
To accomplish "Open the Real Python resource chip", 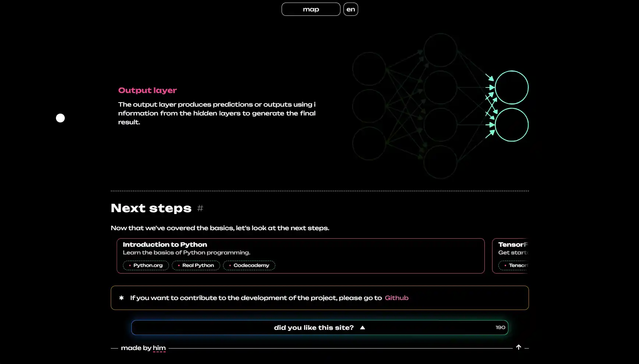I will click(196, 265).
